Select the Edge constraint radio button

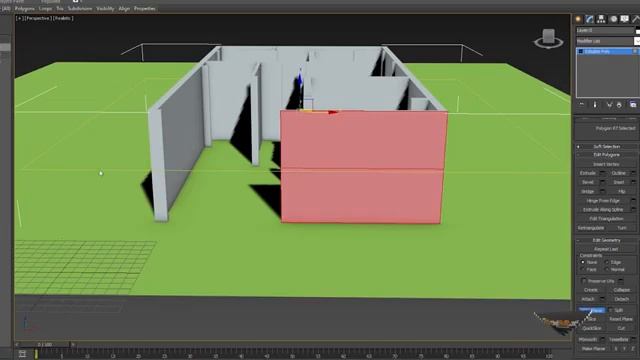click(607, 262)
